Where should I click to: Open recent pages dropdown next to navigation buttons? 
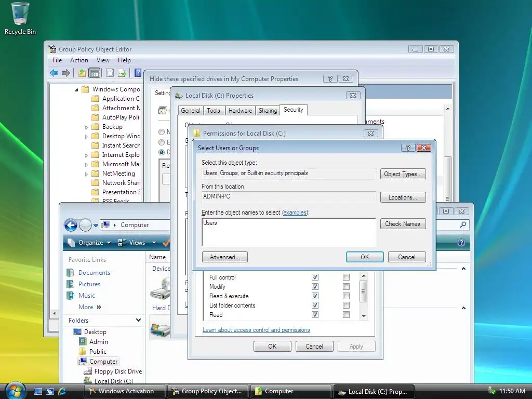(96, 225)
